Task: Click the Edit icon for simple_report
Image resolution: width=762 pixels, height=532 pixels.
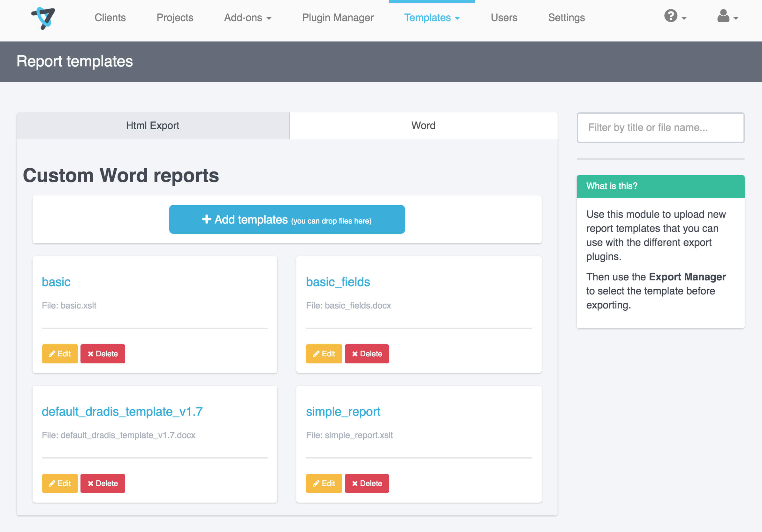Action: point(323,483)
